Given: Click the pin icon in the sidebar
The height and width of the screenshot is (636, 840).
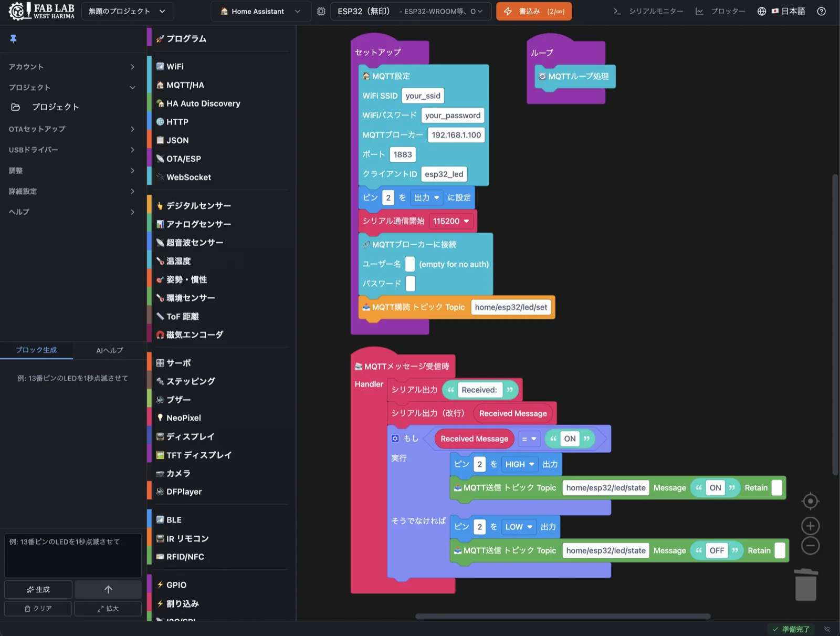Looking at the screenshot, I should pyautogui.click(x=13, y=38).
